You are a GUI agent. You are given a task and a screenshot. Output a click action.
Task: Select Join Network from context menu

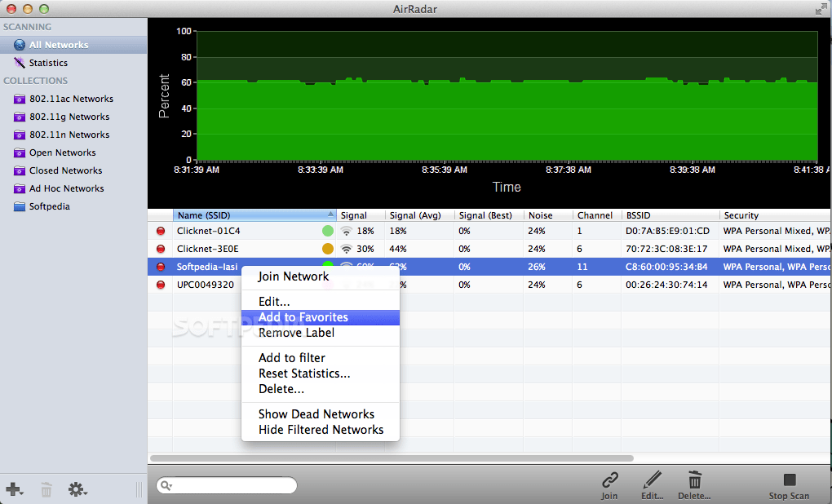(x=294, y=276)
